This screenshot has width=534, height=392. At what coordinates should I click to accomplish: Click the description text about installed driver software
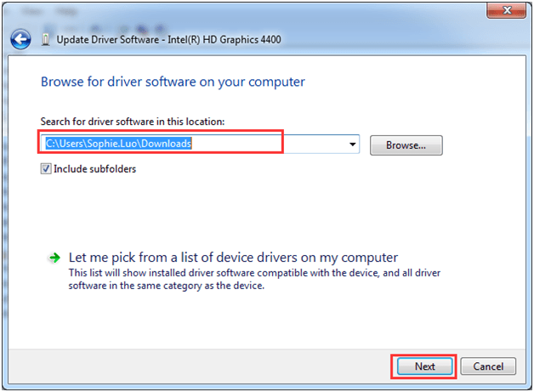pyautogui.click(x=254, y=279)
